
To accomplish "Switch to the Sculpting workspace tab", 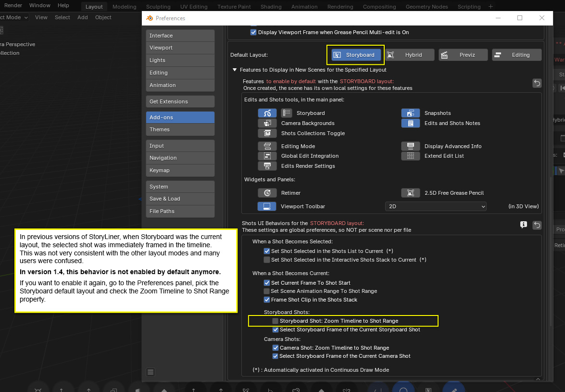I will [x=158, y=7].
